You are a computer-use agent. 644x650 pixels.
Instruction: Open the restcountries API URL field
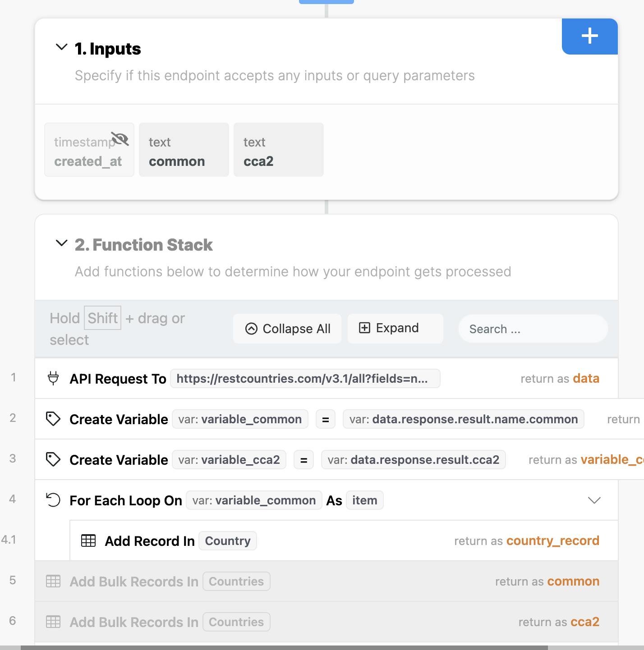(305, 379)
